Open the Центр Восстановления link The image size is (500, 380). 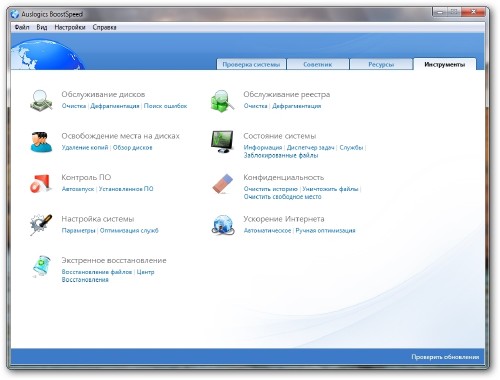pyautogui.click(x=108, y=276)
